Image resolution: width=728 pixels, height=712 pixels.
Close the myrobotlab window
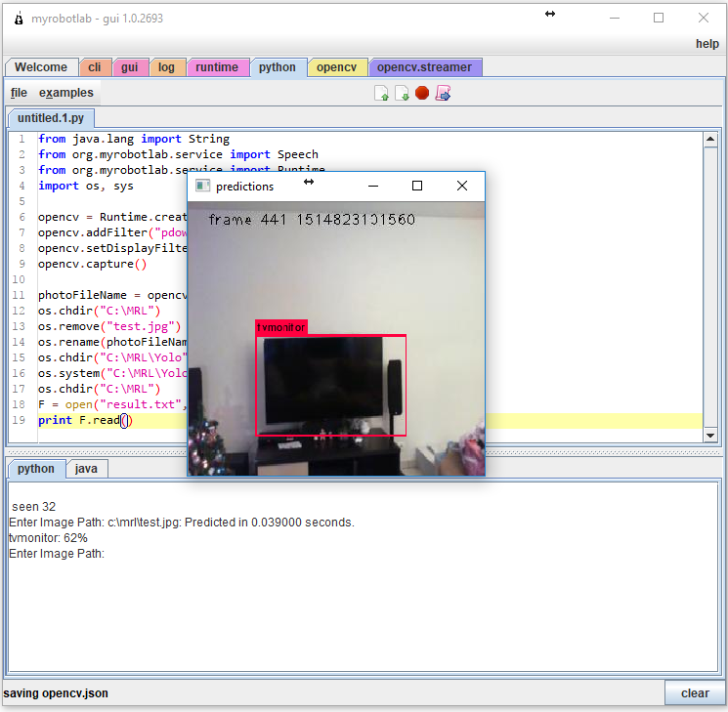pyautogui.click(x=704, y=19)
